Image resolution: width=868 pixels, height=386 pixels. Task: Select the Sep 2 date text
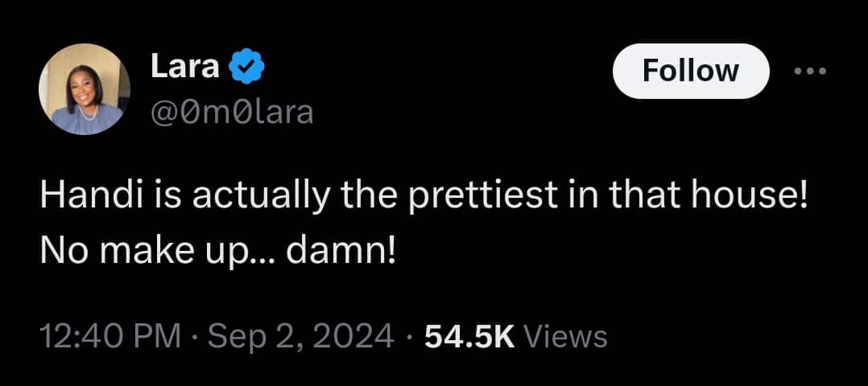[x=246, y=335]
